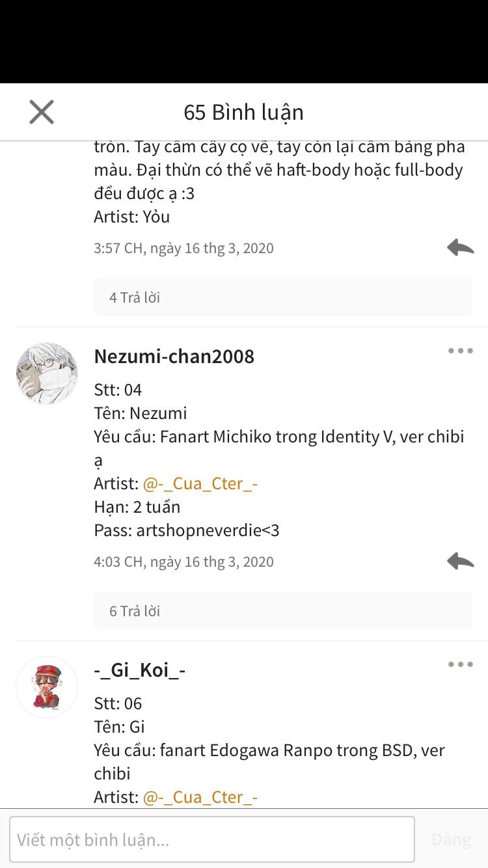Open Nezumi-chan2008's profile picture
Image resolution: width=488 pixels, height=868 pixels.
pos(47,373)
